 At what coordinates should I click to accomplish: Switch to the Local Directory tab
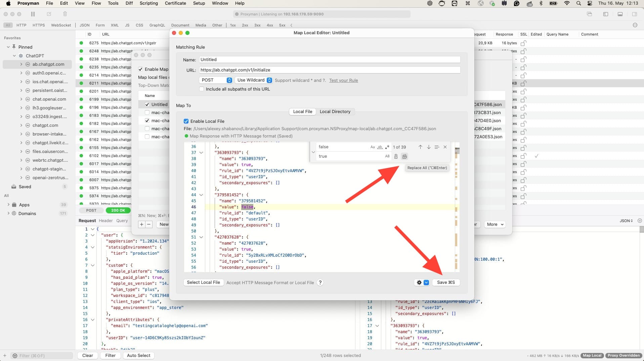tap(335, 112)
